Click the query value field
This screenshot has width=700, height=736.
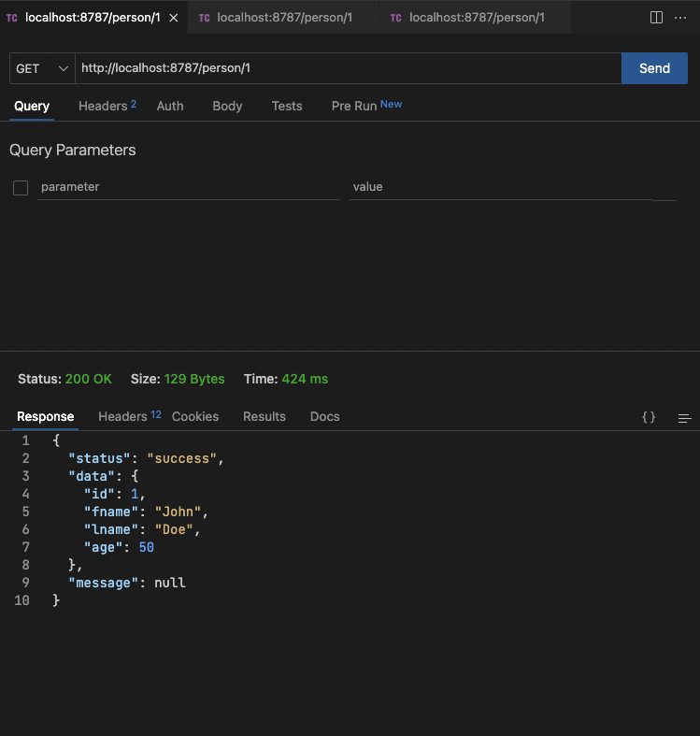tap(500, 187)
